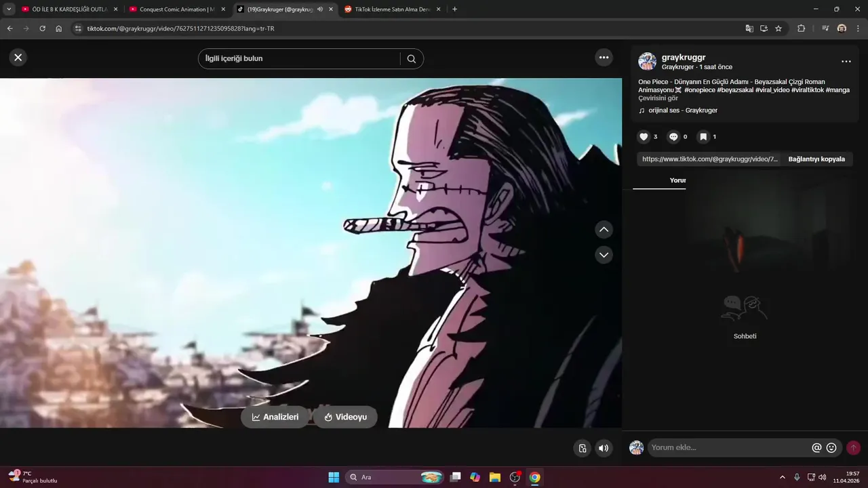The image size is (868, 488).
Task: Click the user avatar beside comment box
Action: click(636, 448)
